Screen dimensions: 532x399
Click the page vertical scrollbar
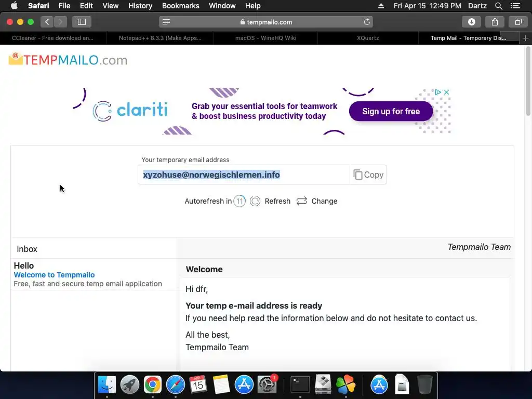tap(528, 82)
